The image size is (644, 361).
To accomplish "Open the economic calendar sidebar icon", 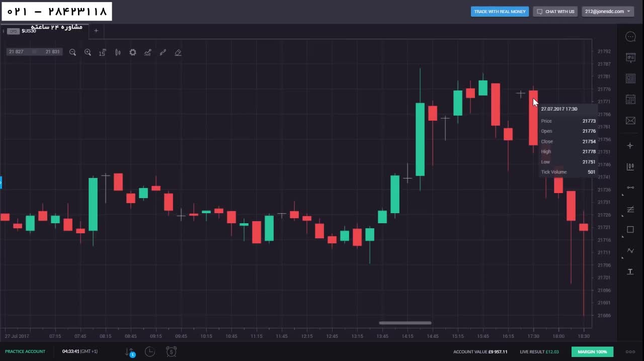I will pos(630,99).
